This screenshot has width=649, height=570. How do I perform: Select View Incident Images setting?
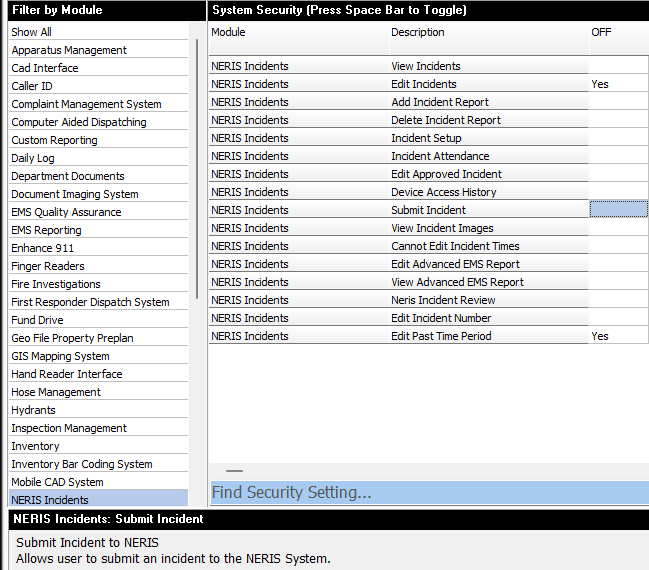tap(489, 228)
